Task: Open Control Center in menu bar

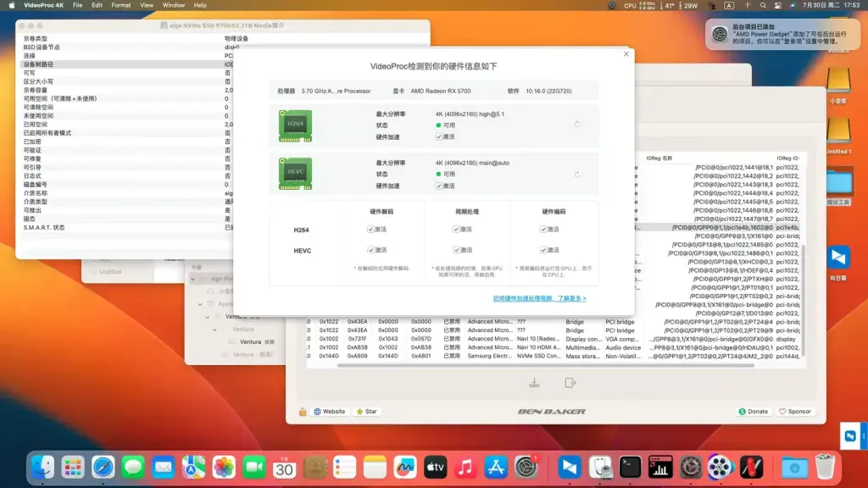Action: tap(778, 6)
